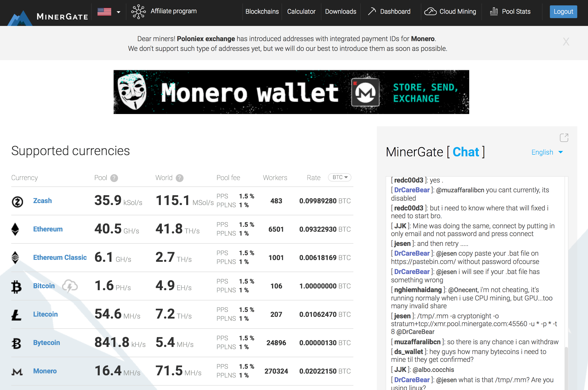The height and width of the screenshot is (390, 588).
Task: Pop out the chat window icon
Action: 564,138
